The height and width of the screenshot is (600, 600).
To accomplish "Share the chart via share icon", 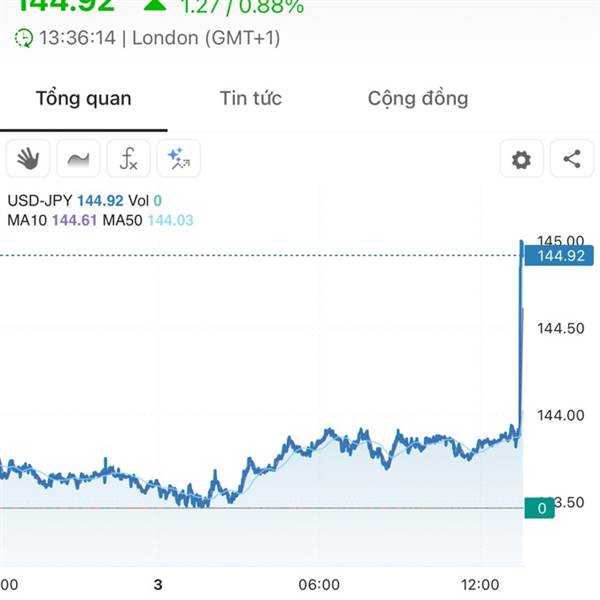I will point(572,159).
